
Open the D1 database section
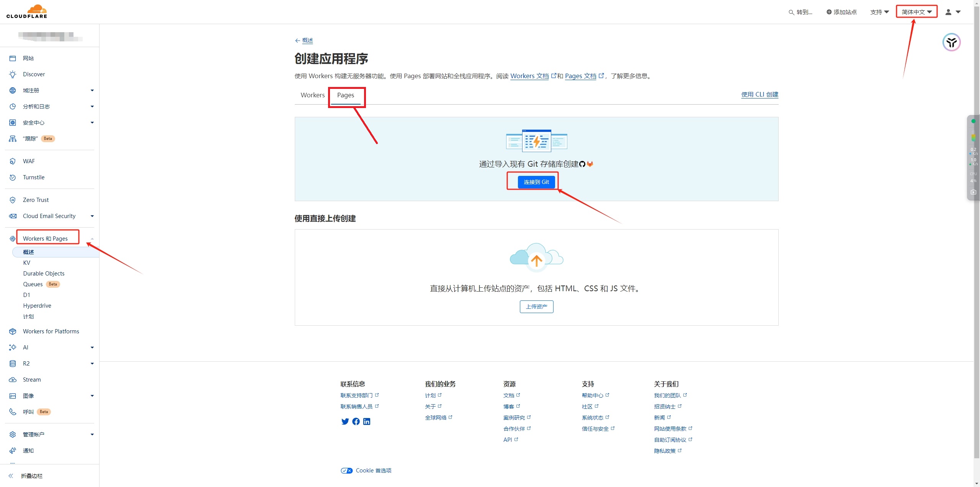pyautogui.click(x=26, y=295)
